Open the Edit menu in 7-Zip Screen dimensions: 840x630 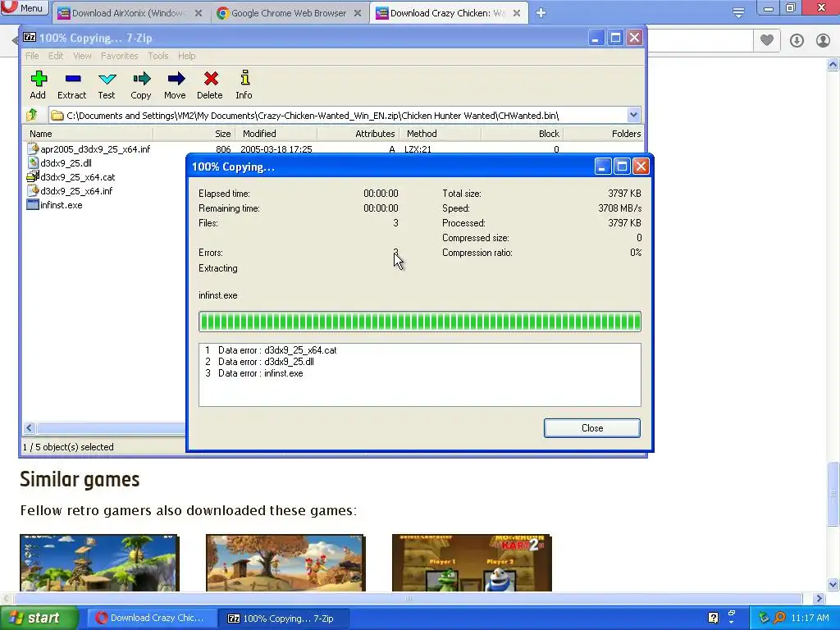[x=56, y=56]
